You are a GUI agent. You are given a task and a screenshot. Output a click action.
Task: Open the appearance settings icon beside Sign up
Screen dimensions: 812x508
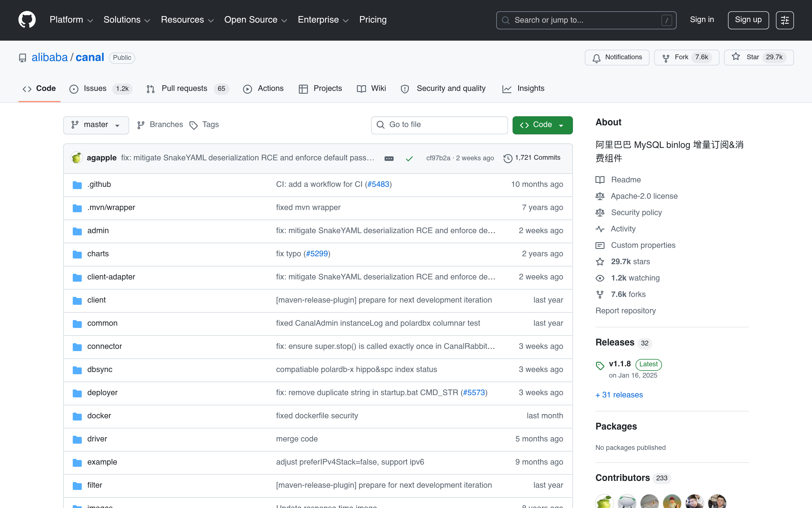784,20
